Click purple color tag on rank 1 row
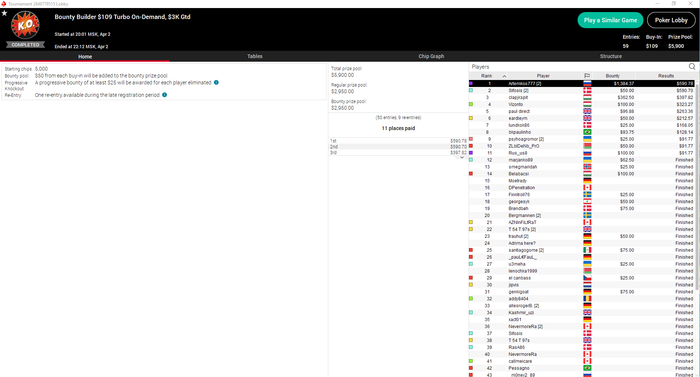Screen dimensions: 700x377 click(x=471, y=84)
